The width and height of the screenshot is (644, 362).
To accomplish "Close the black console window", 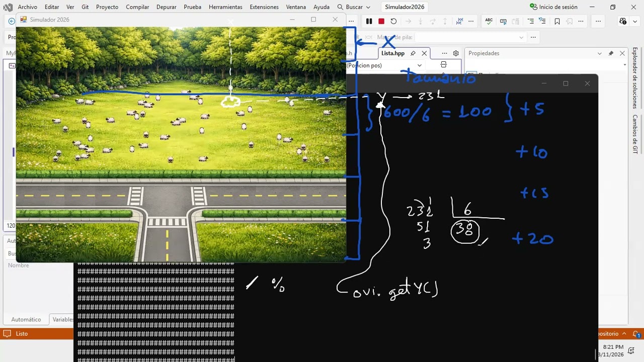I will (x=587, y=83).
